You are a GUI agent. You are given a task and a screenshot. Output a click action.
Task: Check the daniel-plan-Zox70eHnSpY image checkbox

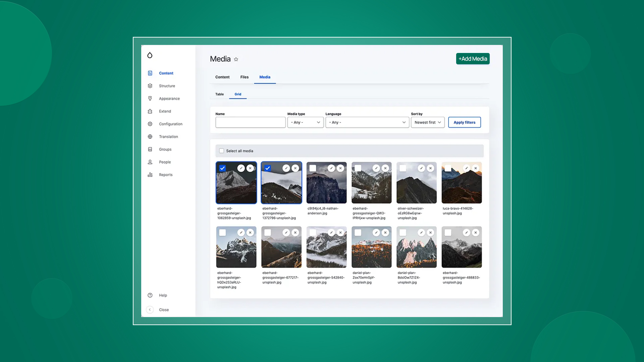click(358, 233)
